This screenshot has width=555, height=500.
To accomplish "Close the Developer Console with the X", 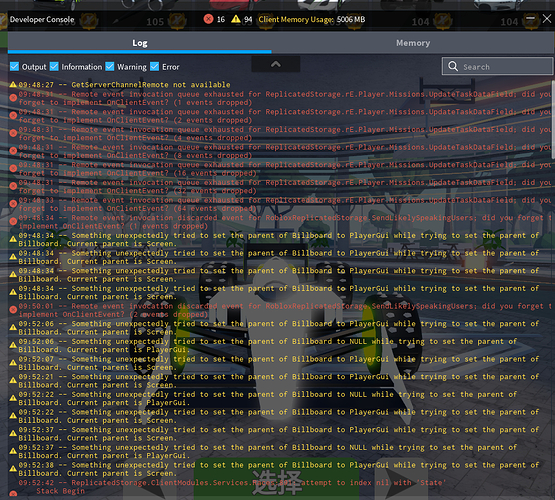I will (547, 18).
